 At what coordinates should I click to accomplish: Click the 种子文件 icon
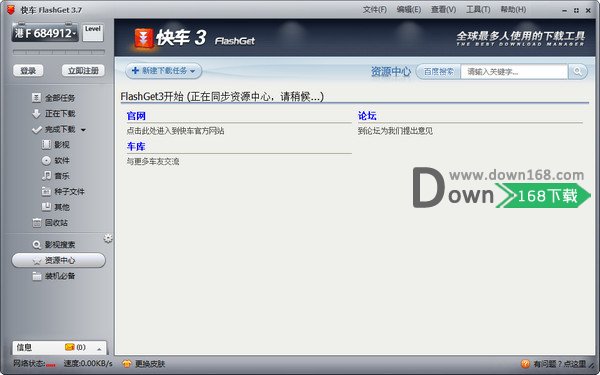tap(46, 191)
